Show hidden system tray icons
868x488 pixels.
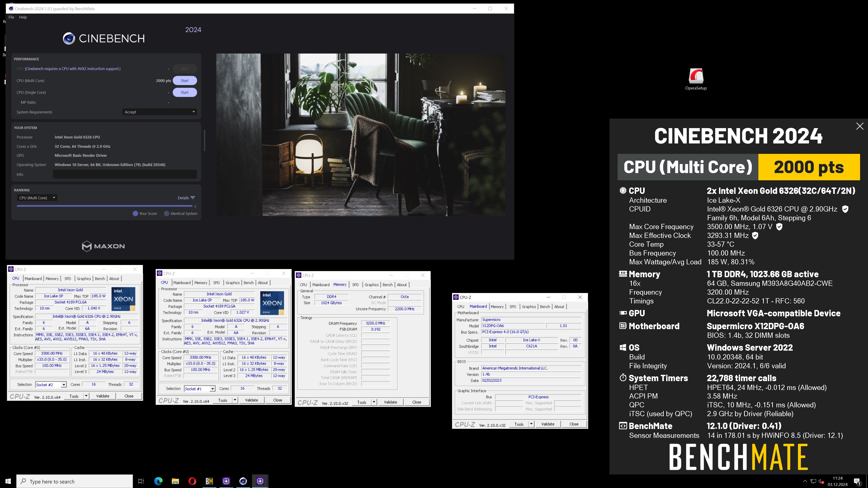coord(805,481)
